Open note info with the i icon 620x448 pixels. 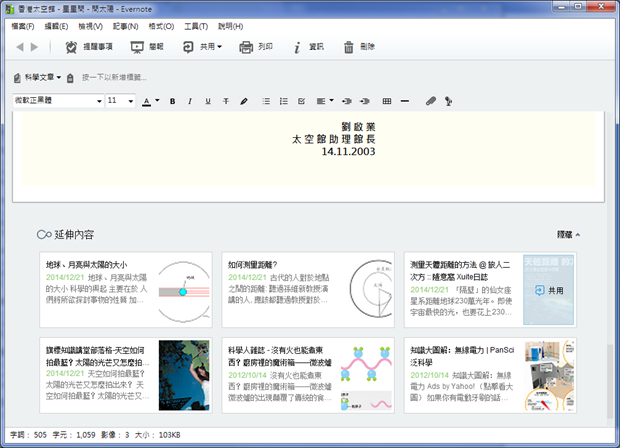tap(297, 47)
